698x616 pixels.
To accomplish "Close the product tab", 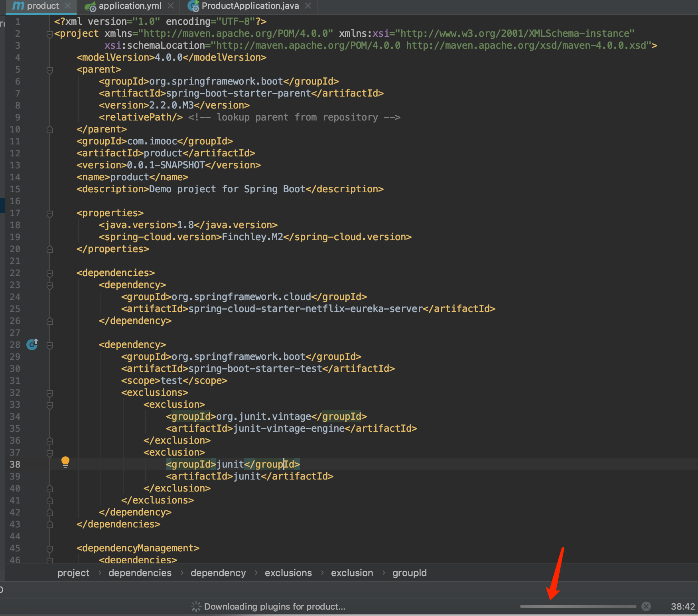I will tap(68, 6).
